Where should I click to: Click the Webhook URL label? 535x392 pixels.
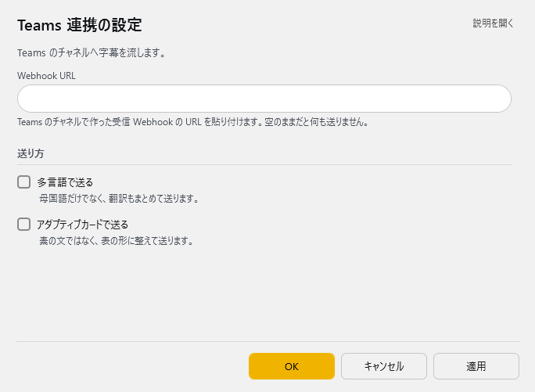click(x=46, y=75)
